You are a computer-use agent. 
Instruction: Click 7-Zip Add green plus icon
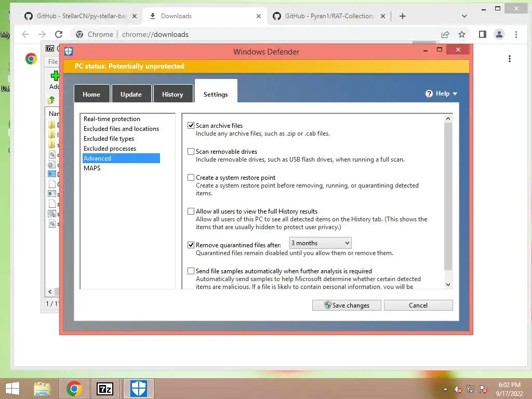tap(54, 76)
